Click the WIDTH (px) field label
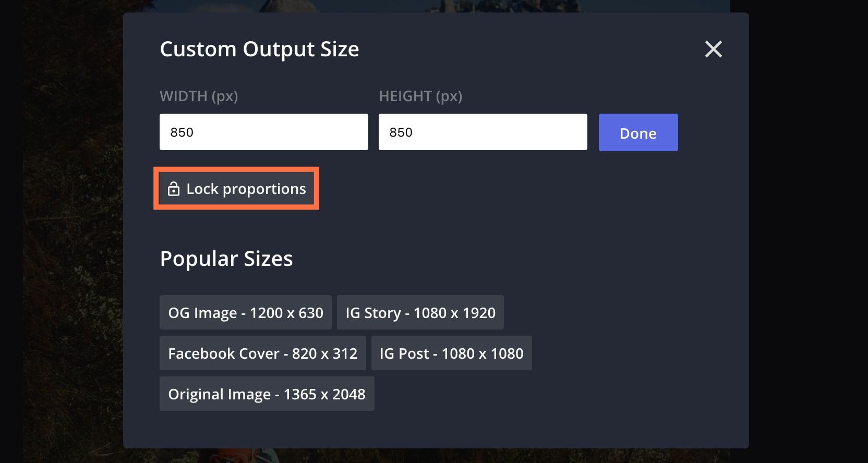The image size is (868, 463). tap(199, 96)
